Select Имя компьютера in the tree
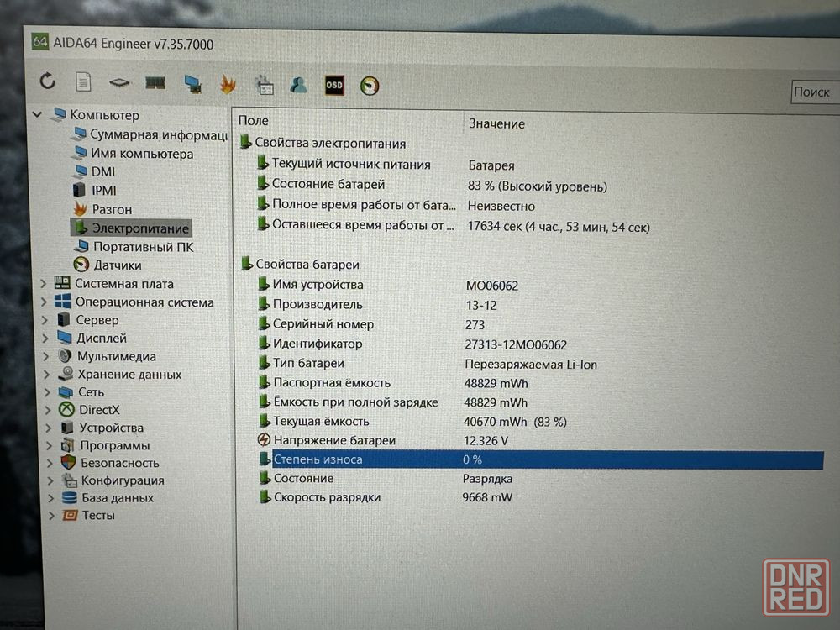The image size is (840, 630). point(134,153)
